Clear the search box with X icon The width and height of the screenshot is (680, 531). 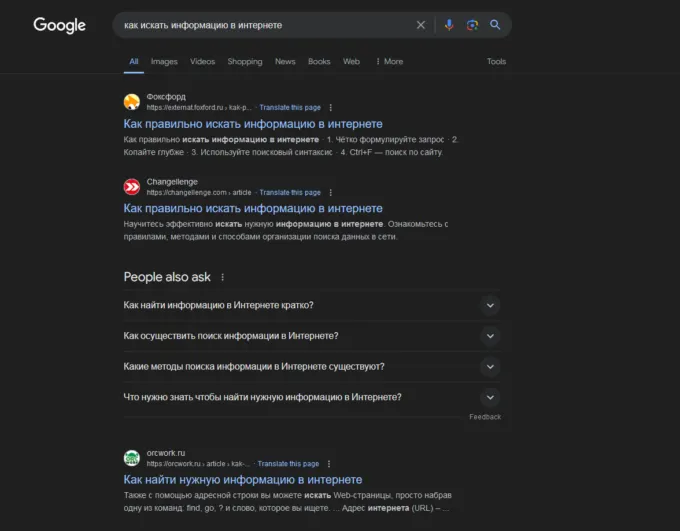(x=421, y=25)
